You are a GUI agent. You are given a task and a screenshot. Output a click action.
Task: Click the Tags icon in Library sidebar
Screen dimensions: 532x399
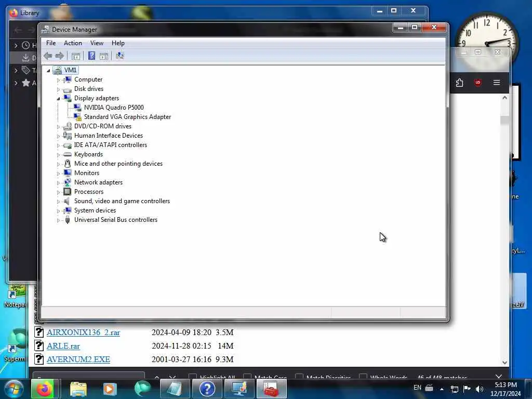tap(26, 70)
